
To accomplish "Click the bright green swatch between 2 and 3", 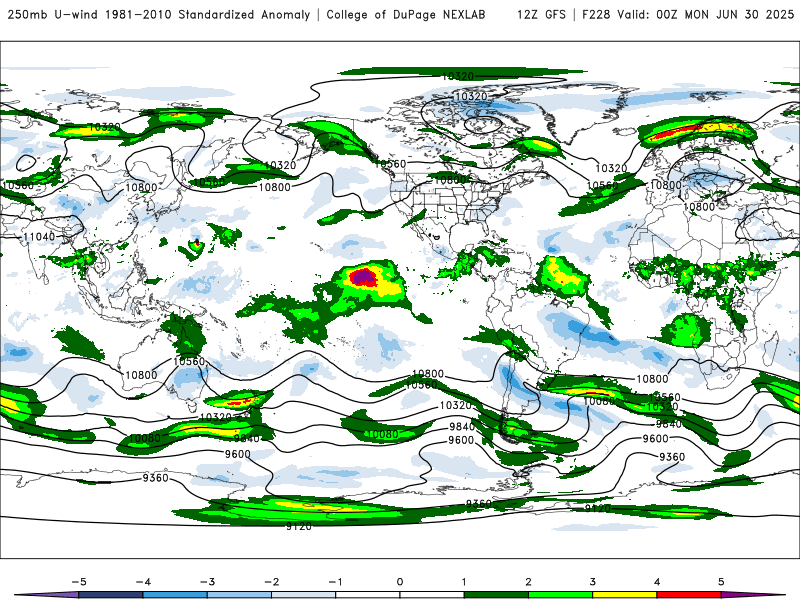I will click(x=560, y=595).
